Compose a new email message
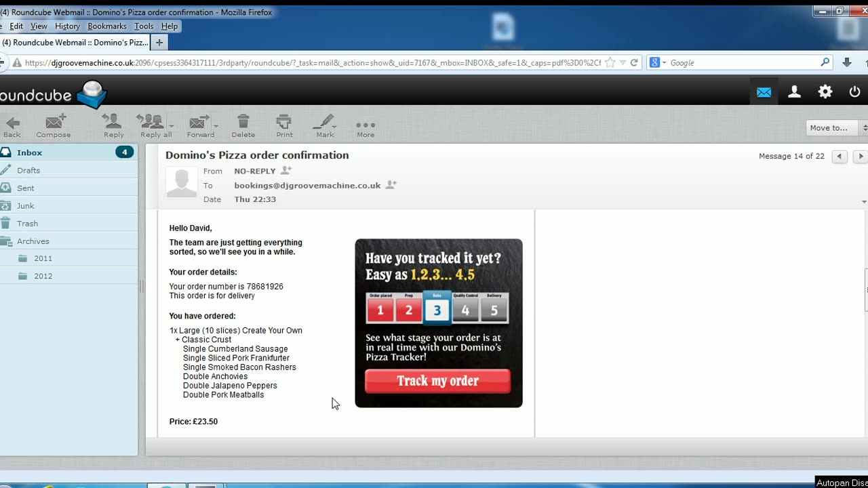Screen dimensions: 868x488 [54, 125]
